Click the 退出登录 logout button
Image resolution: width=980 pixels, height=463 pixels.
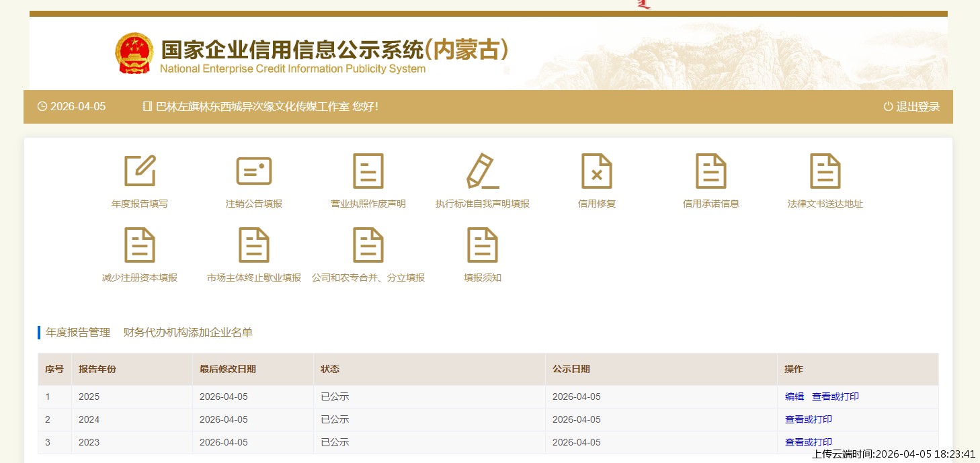tap(912, 107)
